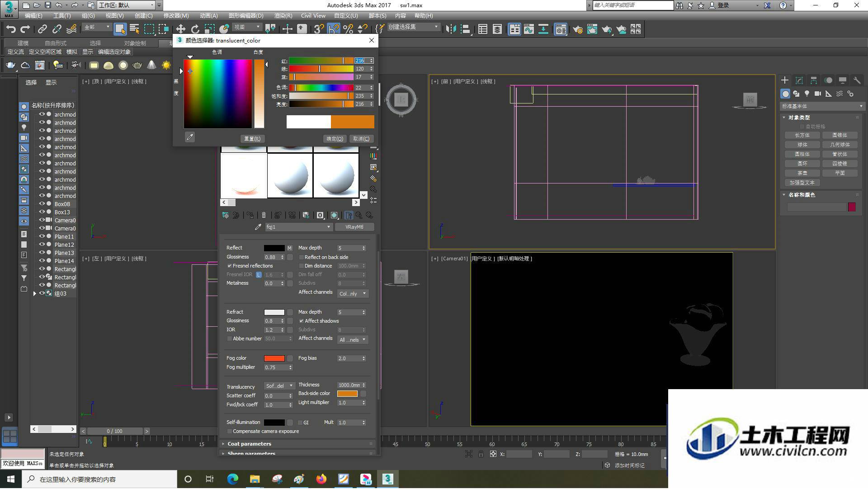This screenshot has width=868, height=489.
Task: Select the Cameras category icon in Create panel
Action: (x=818, y=94)
